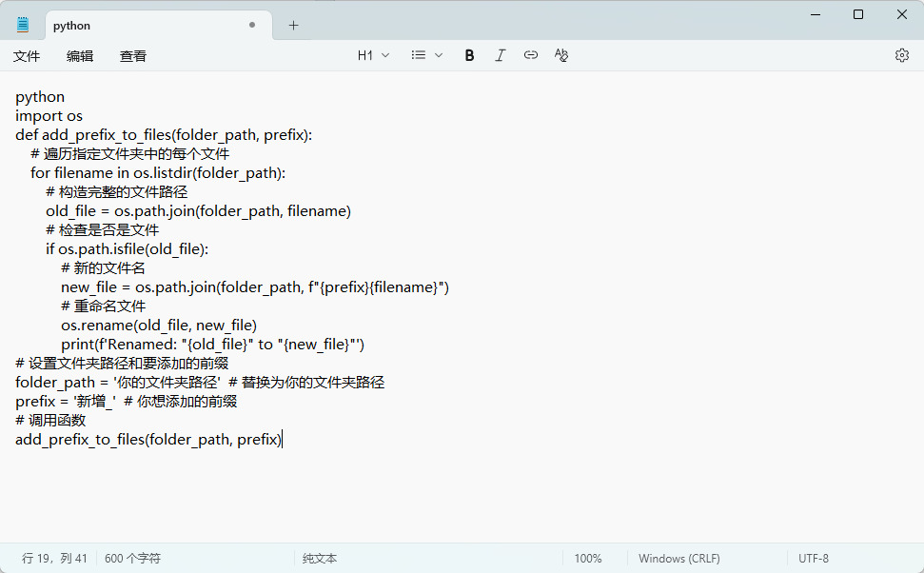Click the 600 个字符 character count

tap(132, 559)
